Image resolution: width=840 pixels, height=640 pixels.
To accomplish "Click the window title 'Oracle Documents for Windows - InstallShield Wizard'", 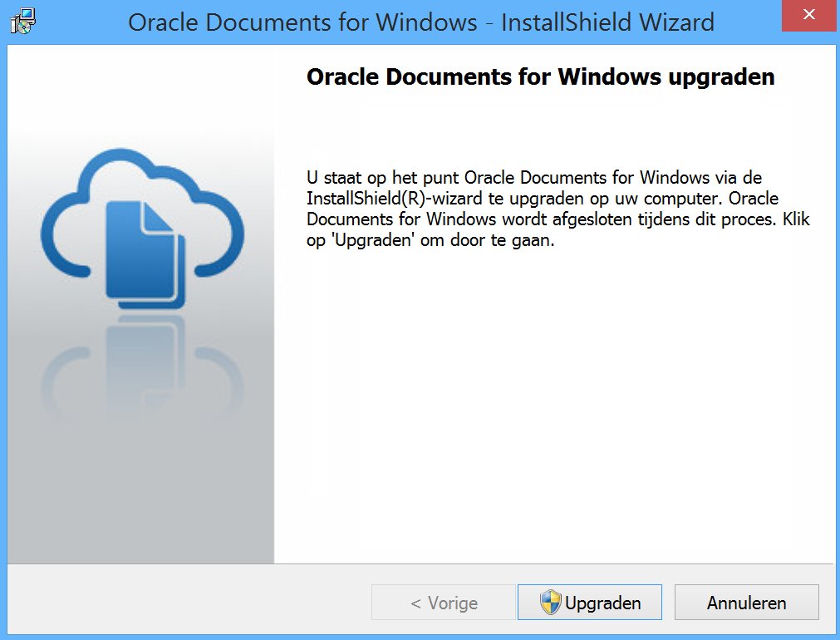I will [x=421, y=22].
